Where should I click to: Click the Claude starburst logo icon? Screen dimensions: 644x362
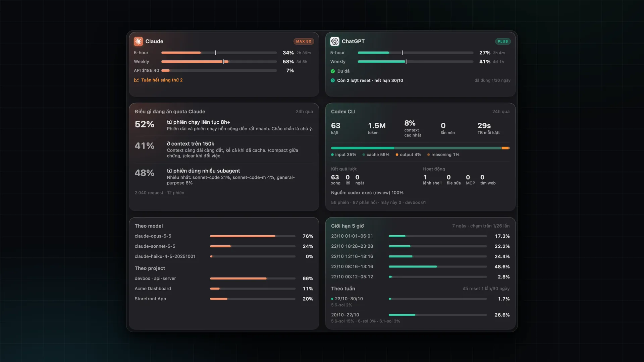(138, 41)
